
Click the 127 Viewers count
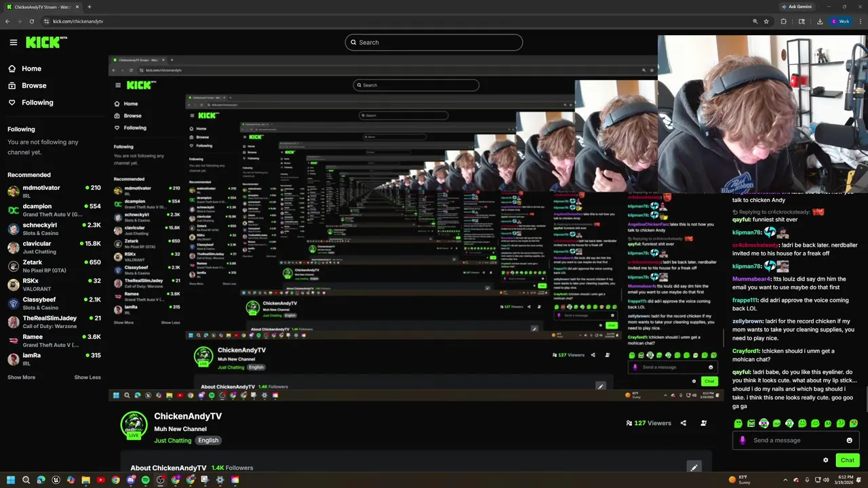click(x=648, y=423)
